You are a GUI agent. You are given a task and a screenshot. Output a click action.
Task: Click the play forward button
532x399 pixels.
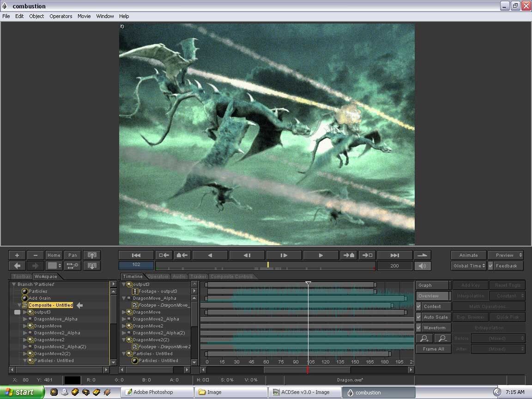pos(320,255)
